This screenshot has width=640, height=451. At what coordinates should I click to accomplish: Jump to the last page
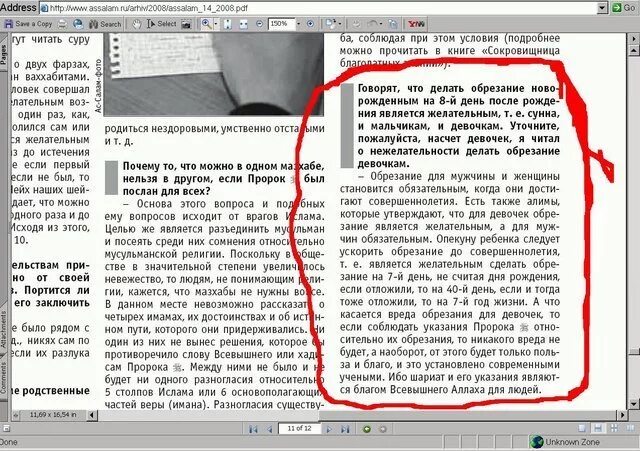(345, 429)
